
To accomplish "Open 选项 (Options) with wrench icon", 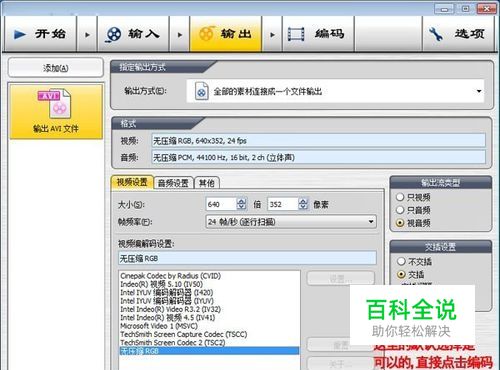I will [x=458, y=34].
